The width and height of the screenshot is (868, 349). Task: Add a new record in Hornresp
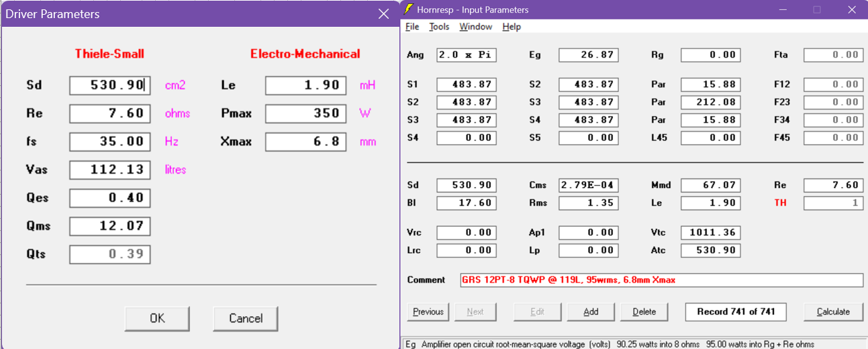(591, 311)
